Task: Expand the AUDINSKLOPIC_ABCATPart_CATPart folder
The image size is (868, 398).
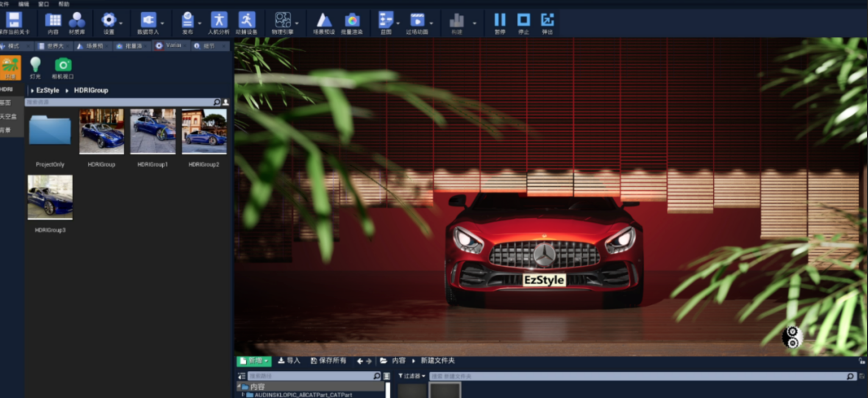Action: tap(243, 395)
